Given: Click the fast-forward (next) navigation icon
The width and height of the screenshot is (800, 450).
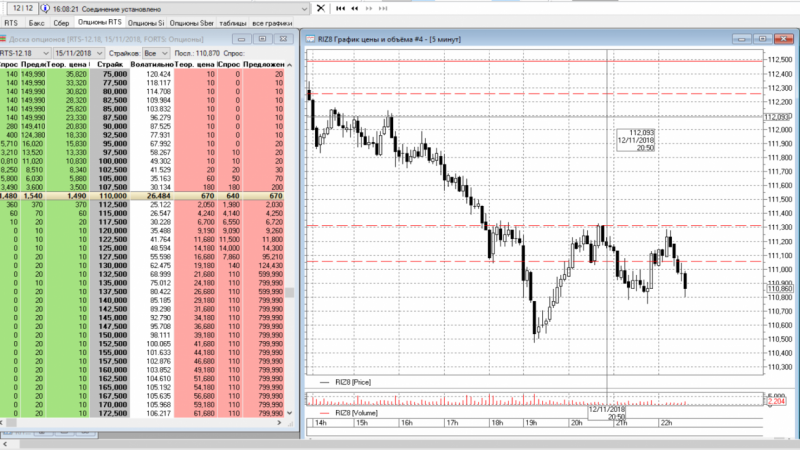Looking at the screenshot, I should [x=369, y=8].
